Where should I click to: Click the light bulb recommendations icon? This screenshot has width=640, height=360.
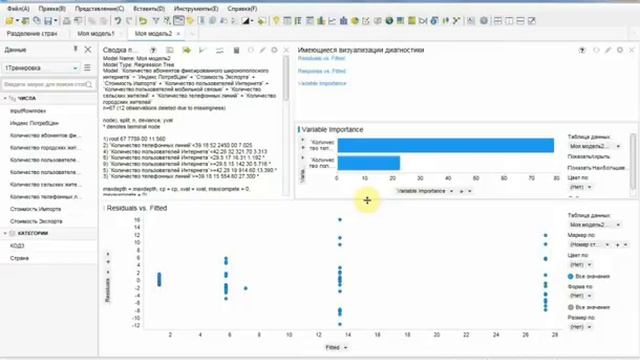[x=276, y=20]
